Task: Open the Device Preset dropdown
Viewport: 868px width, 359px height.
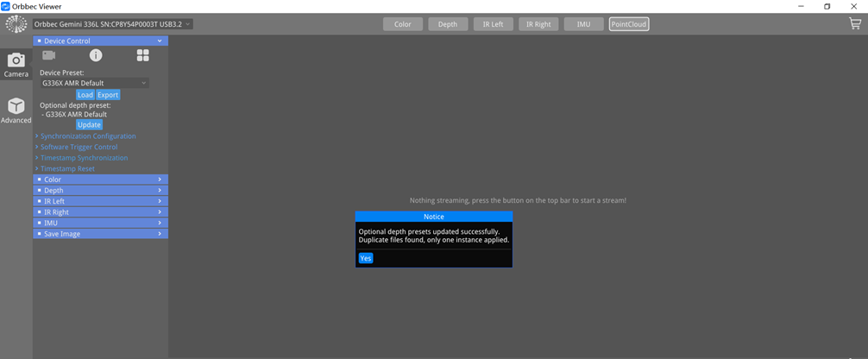Action: coord(94,83)
